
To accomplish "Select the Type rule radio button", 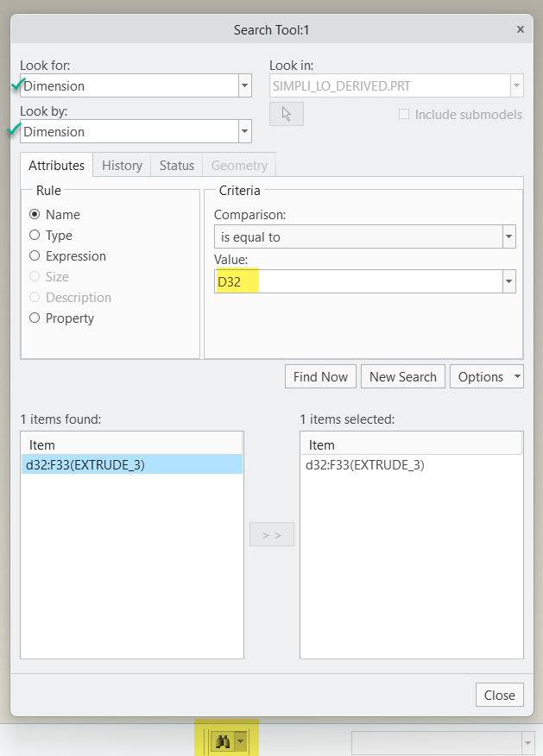I will pyautogui.click(x=35, y=236).
